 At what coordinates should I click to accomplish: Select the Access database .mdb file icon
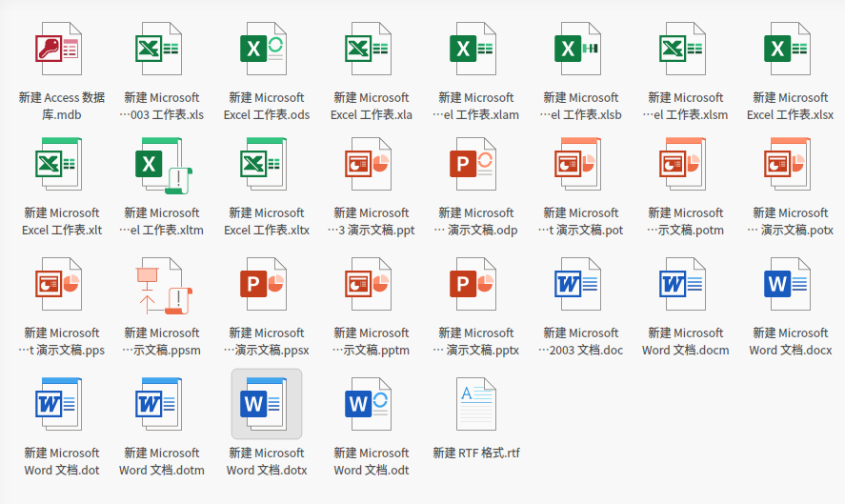58,49
